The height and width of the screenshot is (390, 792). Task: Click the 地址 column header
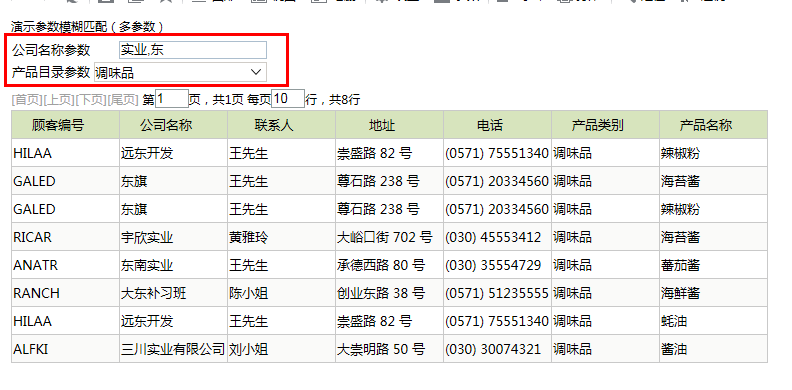[389, 125]
